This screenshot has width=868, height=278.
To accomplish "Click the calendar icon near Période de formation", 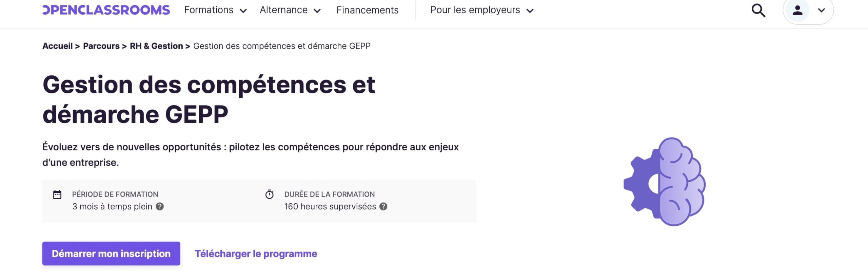I will click(57, 194).
